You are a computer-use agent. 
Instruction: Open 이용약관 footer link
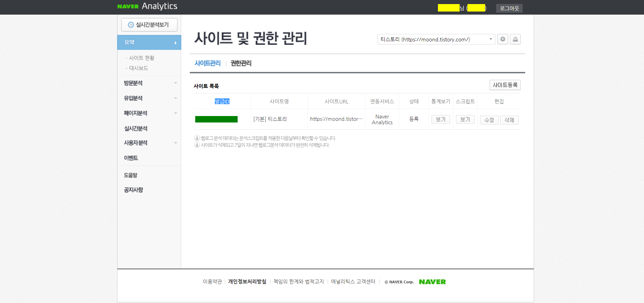(x=213, y=282)
